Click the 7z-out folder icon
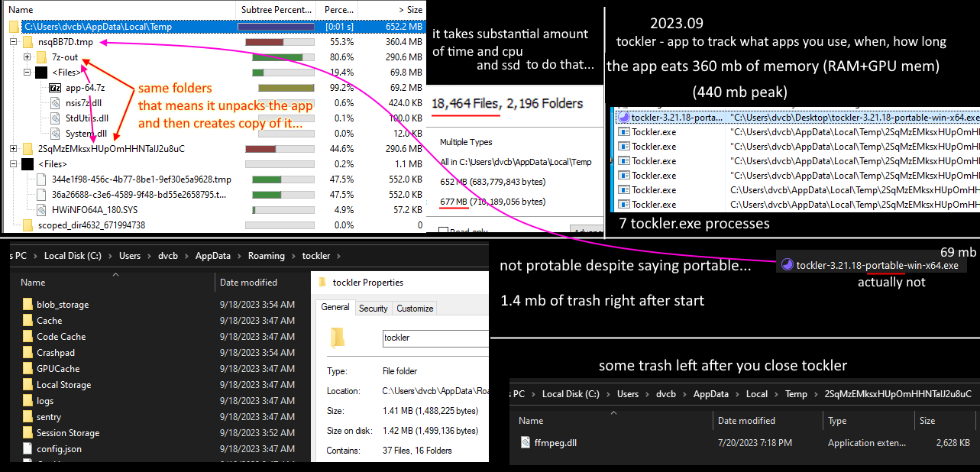Screen dimensions: 980x472 pos(42,57)
